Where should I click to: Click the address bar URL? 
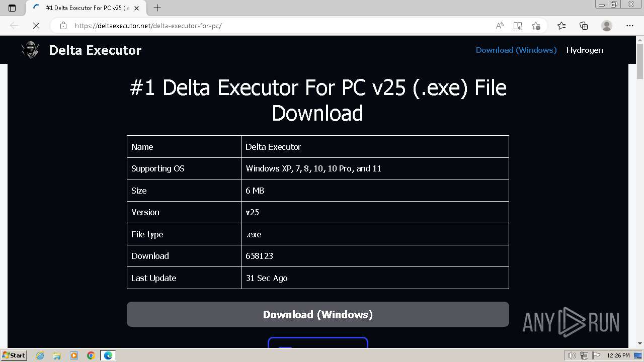tap(148, 26)
